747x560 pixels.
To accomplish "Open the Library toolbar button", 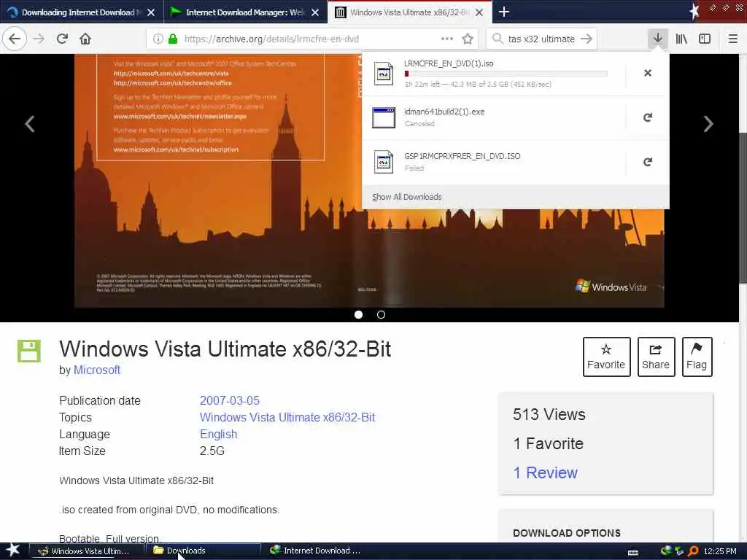I will point(681,39).
